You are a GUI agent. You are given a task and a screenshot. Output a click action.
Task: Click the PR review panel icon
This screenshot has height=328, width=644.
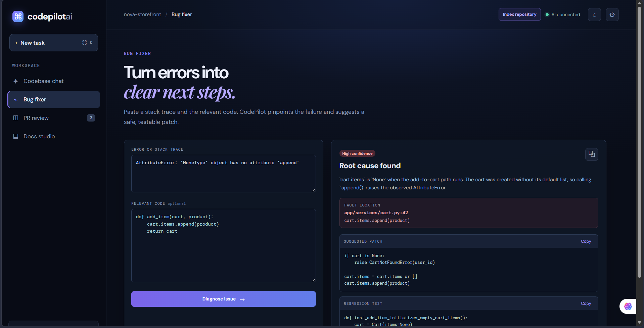click(15, 118)
